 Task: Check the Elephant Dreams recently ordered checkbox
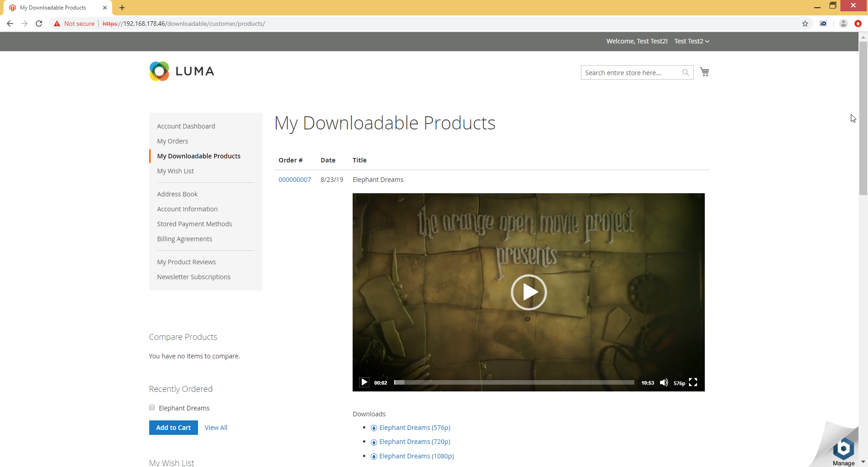(152, 408)
